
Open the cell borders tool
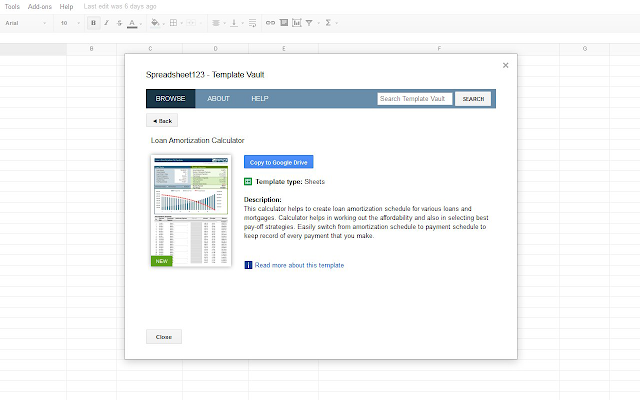click(173, 23)
